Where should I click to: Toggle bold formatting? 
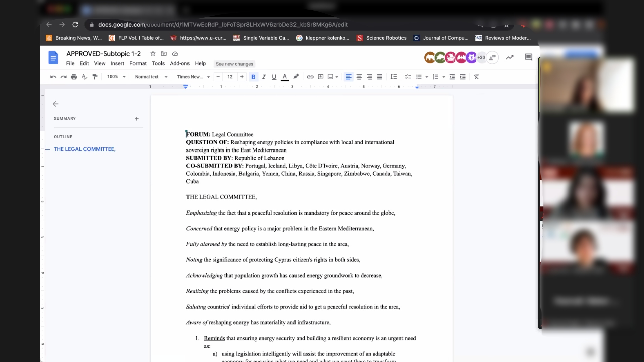(253, 77)
